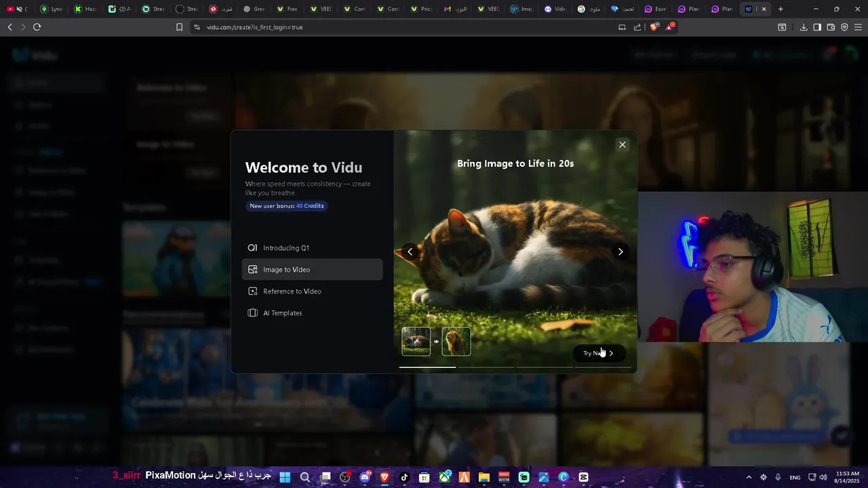The image size is (868, 488).
Task: Switch to the Lyne tab
Action: point(51,9)
